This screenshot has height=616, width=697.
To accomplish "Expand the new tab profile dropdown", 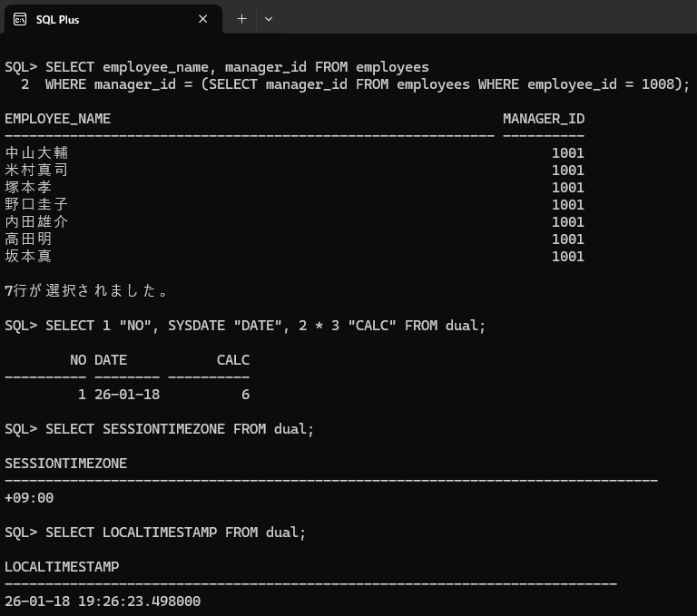I will tap(269, 19).
